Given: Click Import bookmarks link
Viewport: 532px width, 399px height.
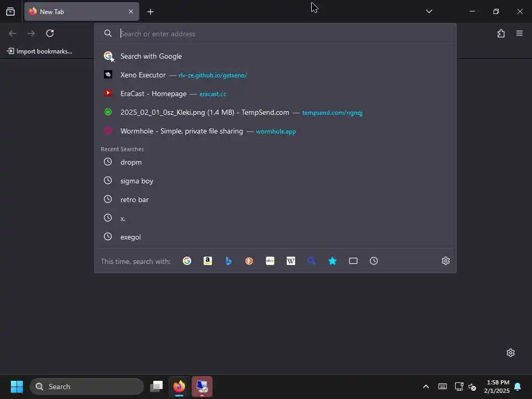Looking at the screenshot, I should coord(39,51).
